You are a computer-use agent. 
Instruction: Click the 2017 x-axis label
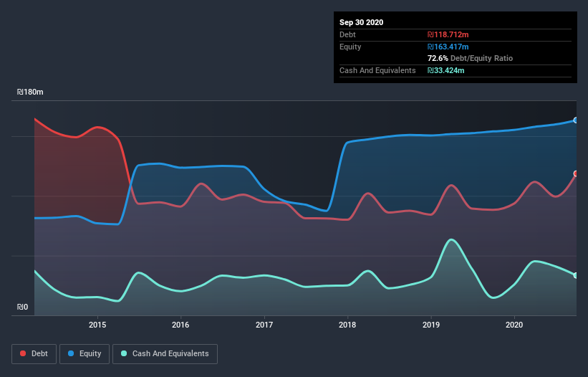(264, 325)
